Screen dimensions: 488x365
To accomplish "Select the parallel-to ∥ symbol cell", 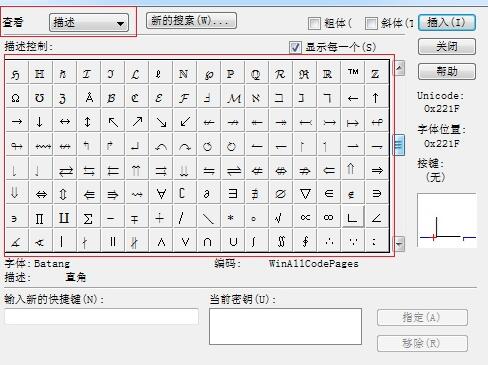I will click(113, 240).
